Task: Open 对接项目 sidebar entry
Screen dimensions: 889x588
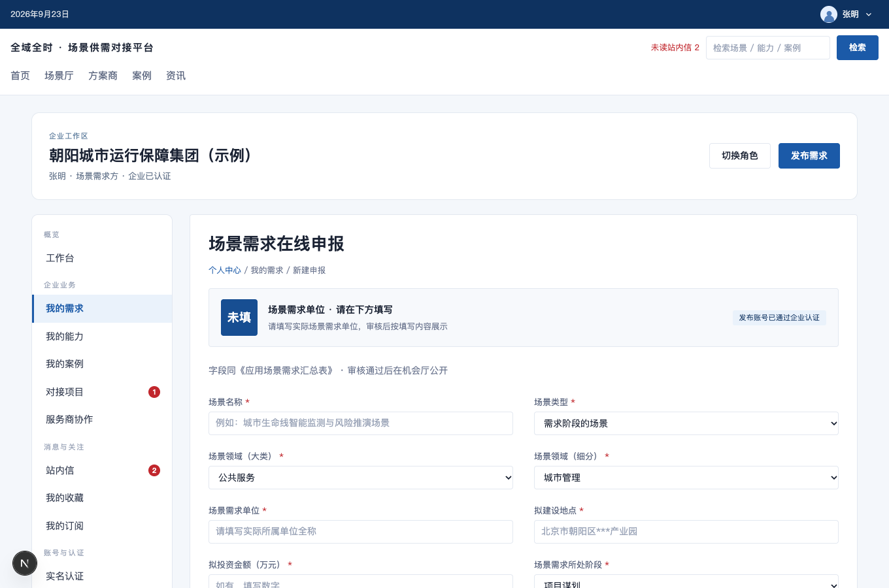Action: click(x=102, y=392)
